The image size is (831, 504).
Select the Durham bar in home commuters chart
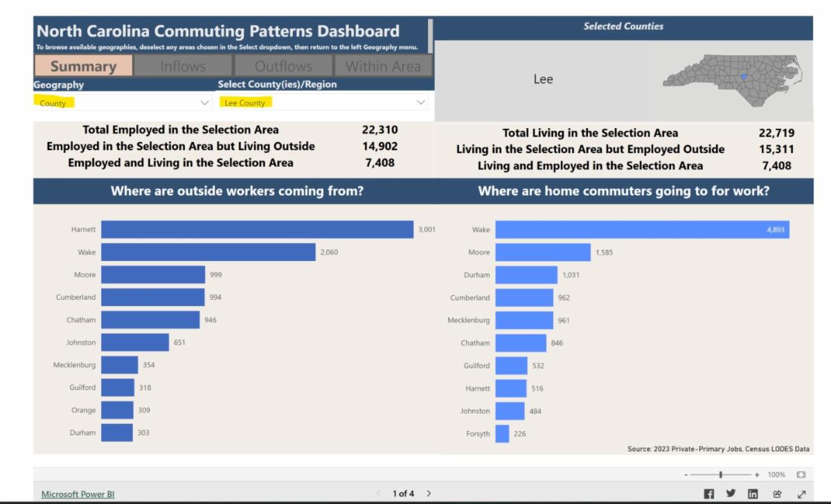pyautogui.click(x=526, y=275)
